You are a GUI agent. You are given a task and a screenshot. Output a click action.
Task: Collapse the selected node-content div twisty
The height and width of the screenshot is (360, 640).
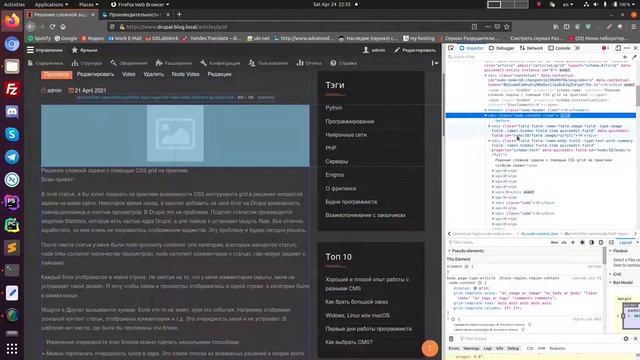click(485, 116)
